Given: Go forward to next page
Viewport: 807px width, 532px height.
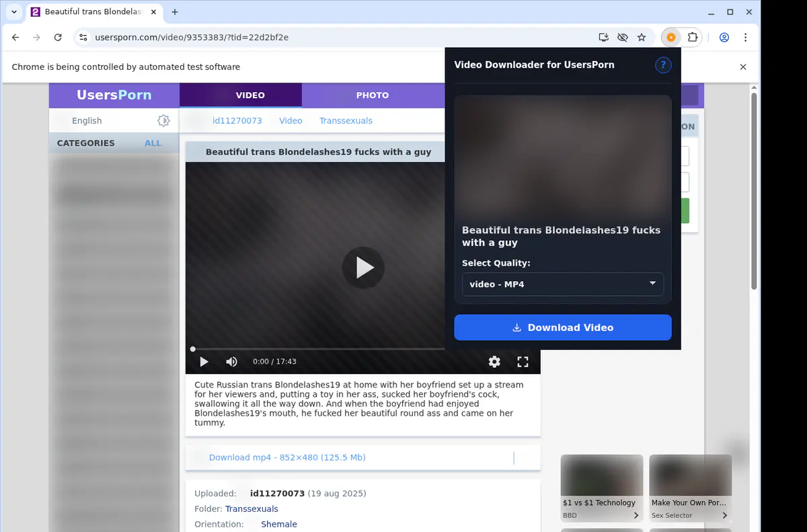Looking at the screenshot, I should 36,38.
